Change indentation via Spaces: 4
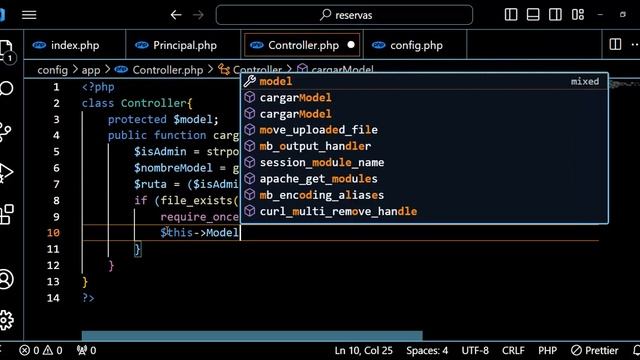Screen dimensions: 640x360 tap(427, 351)
